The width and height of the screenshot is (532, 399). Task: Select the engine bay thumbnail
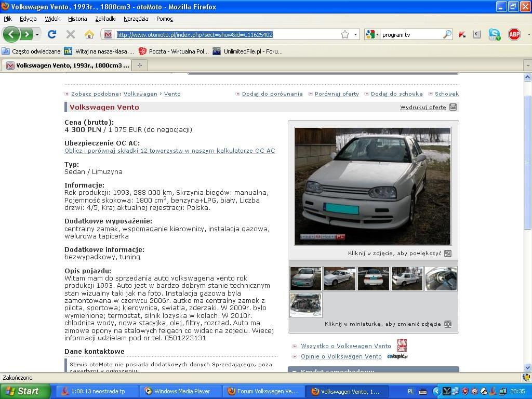pos(305,305)
